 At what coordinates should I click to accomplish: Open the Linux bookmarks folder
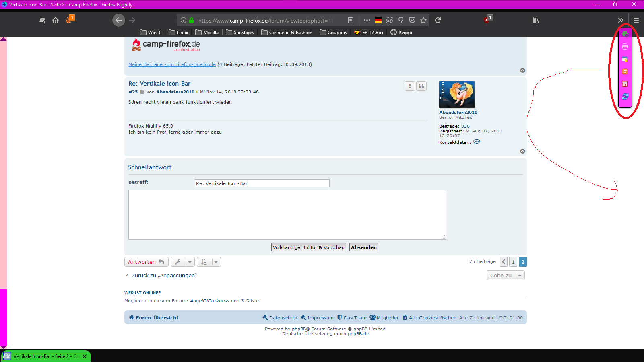178,33
